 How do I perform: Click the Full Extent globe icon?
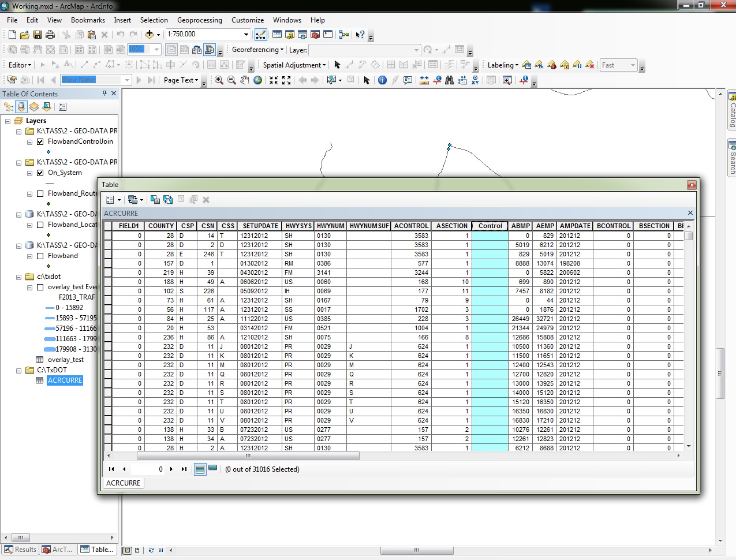[x=257, y=80]
